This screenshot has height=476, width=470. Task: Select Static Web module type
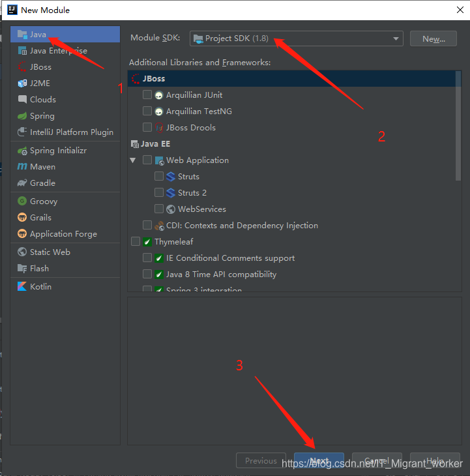[65, 252]
